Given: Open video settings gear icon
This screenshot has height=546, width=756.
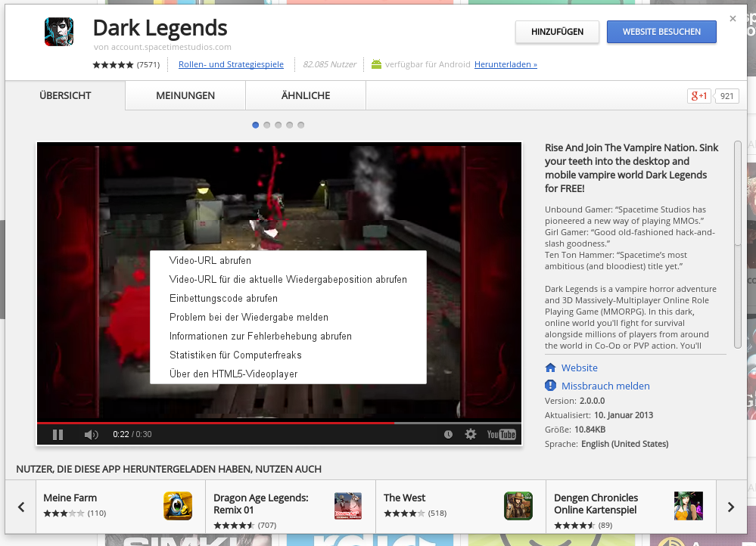Looking at the screenshot, I should coord(471,434).
